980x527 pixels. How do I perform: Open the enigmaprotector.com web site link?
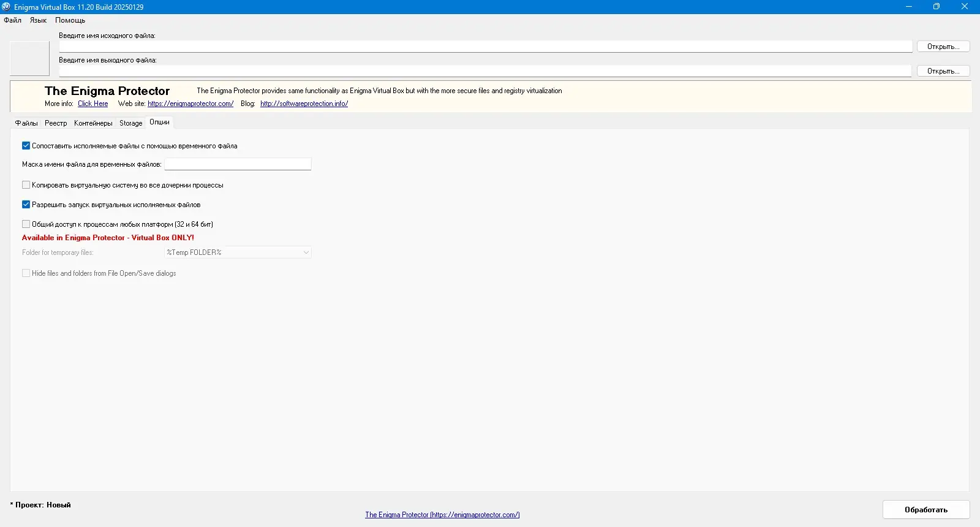click(190, 104)
